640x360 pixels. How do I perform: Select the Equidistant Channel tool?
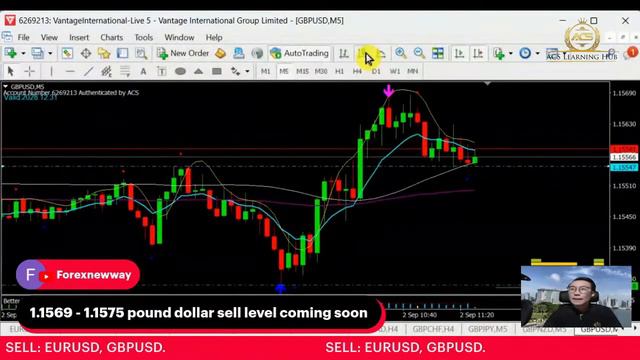(x=107, y=71)
